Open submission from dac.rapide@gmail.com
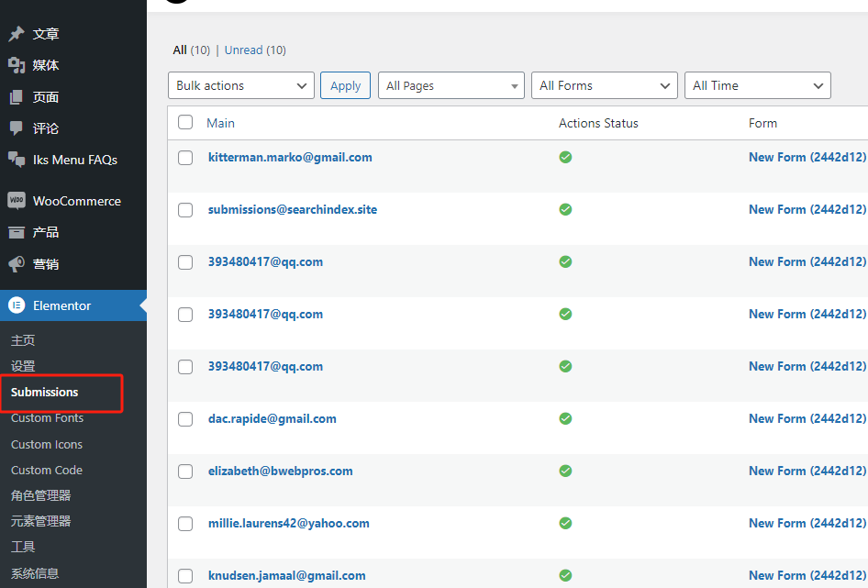 coord(273,418)
